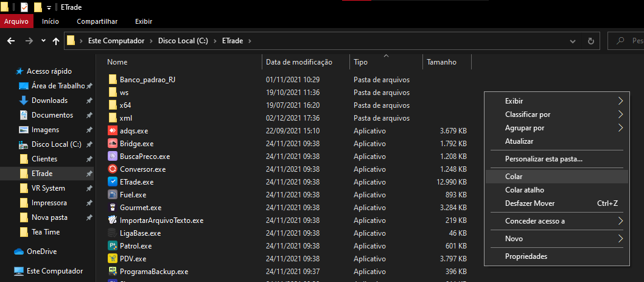644x282 pixels.
Task: Open Disco Local (C:) in sidebar
Action: coord(56,145)
